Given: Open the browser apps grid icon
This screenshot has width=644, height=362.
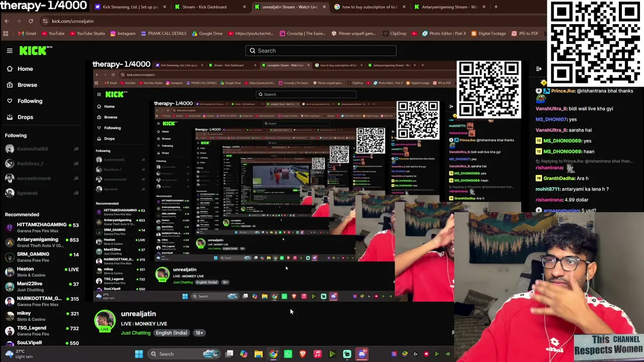Looking at the screenshot, I should (x=6, y=34).
